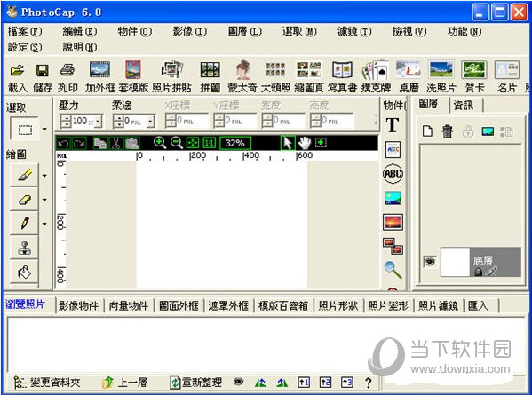Open the 檔案 (F) menu
Screen dimensions: 532x395
(25, 32)
